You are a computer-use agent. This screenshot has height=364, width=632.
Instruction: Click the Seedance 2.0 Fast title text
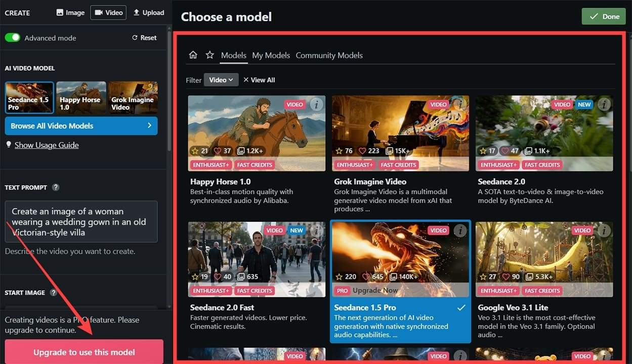coord(222,307)
